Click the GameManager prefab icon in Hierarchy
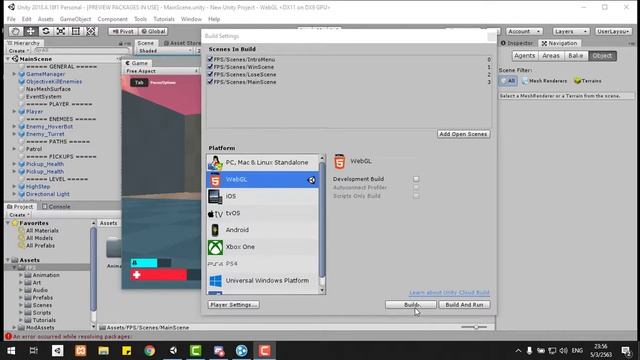The width and height of the screenshot is (640, 360). point(22,74)
